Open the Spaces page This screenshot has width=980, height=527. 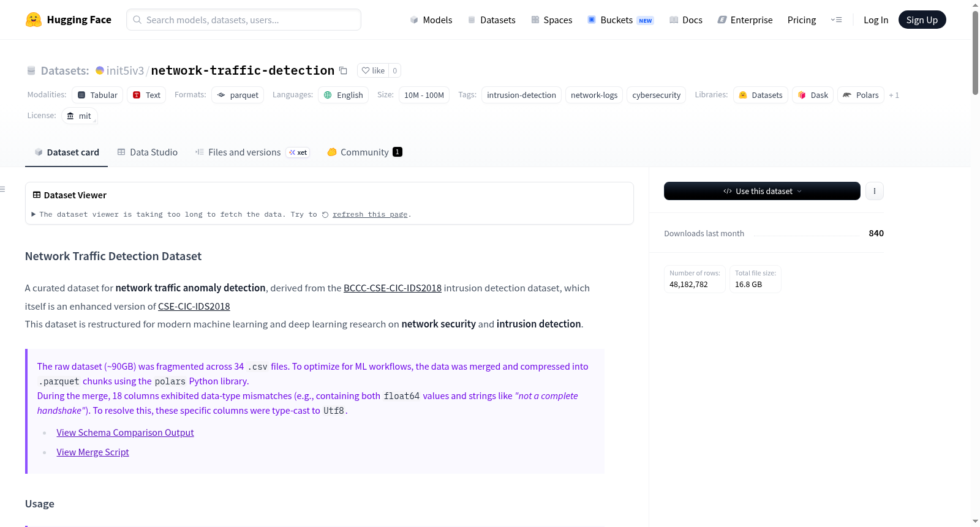pos(551,20)
